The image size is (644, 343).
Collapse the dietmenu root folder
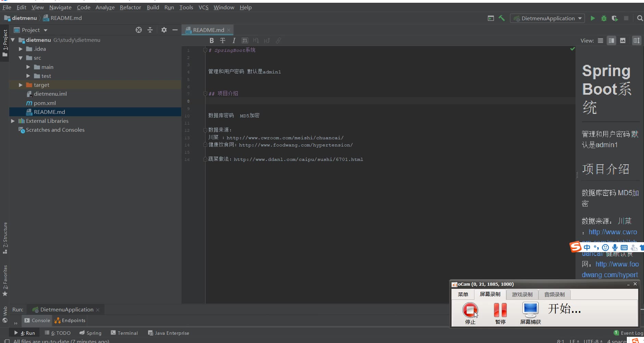tap(13, 40)
